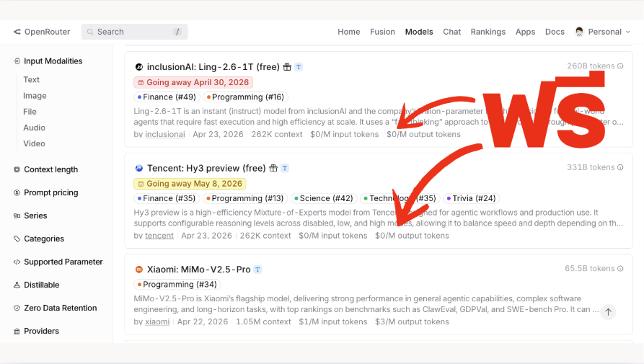Open the inclusionAI: Ling-2.6-1T (free) model
644x364 pixels.
tap(213, 67)
